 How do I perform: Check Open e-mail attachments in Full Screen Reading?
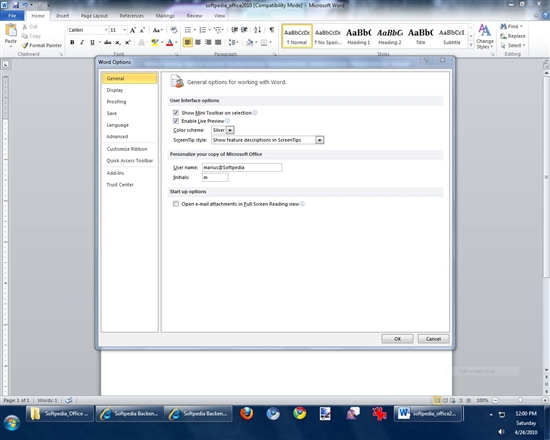(x=176, y=204)
